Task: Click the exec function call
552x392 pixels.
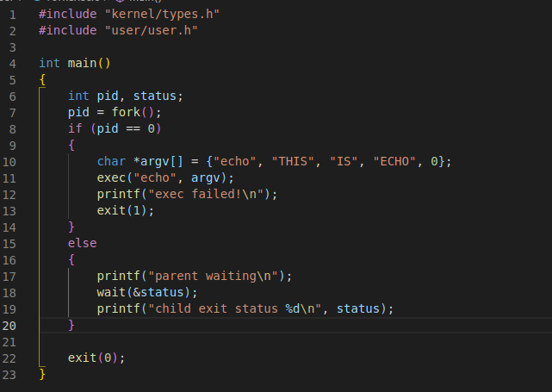Action: click(x=110, y=177)
